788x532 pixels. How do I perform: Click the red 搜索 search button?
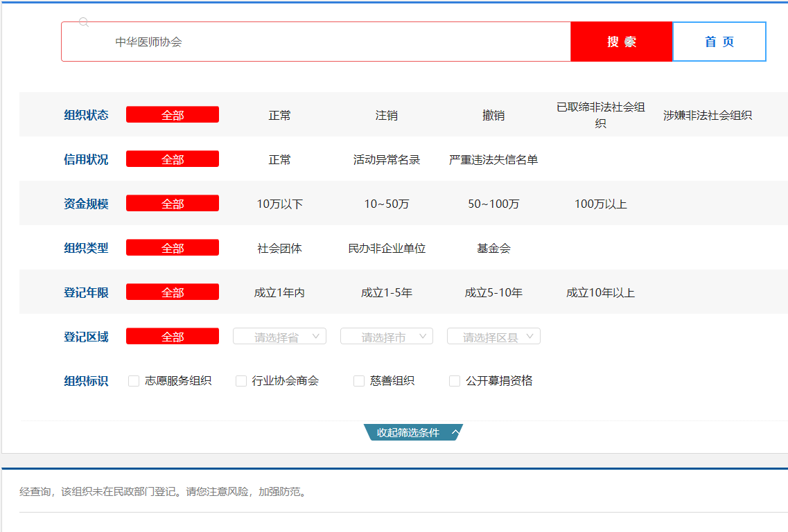point(621,42)
